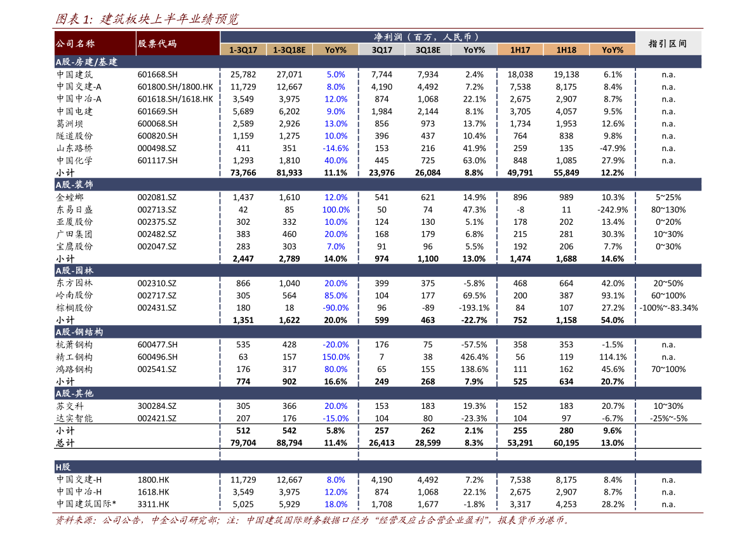Select company name 棕榈股份

(75, 307)
